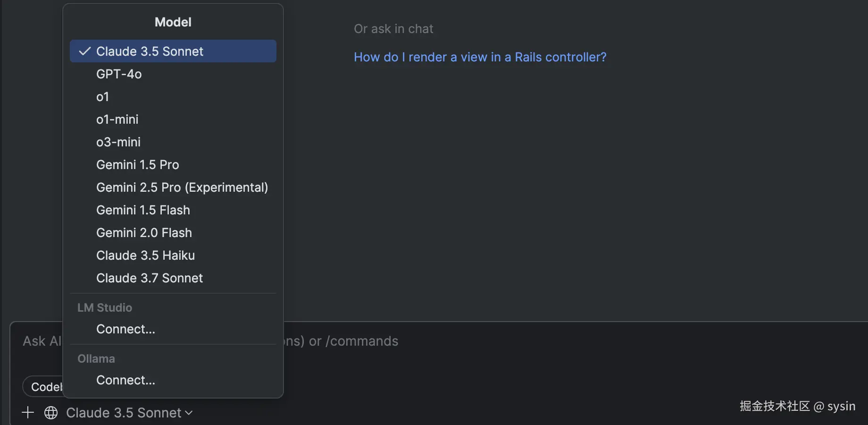
Task: Select Gemini 2.0 Flash model
Action: (x=144, y=233)
